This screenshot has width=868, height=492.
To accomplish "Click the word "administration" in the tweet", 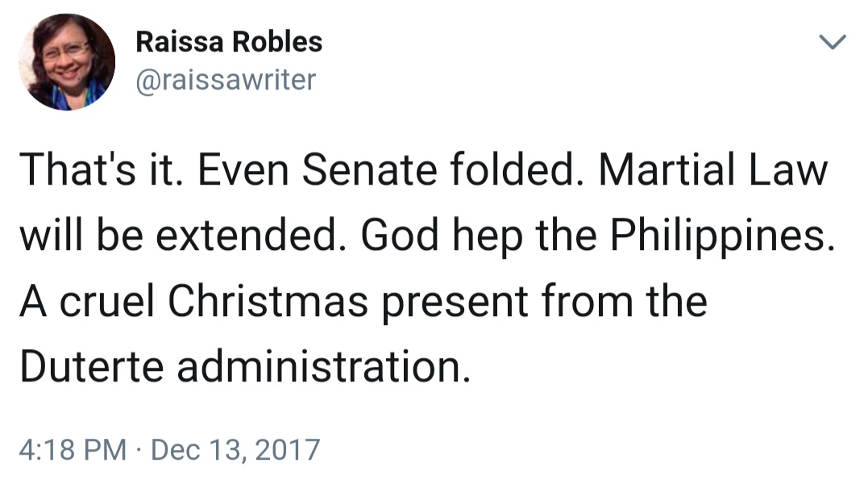I will pyautogui.click(x=321, y=367).
